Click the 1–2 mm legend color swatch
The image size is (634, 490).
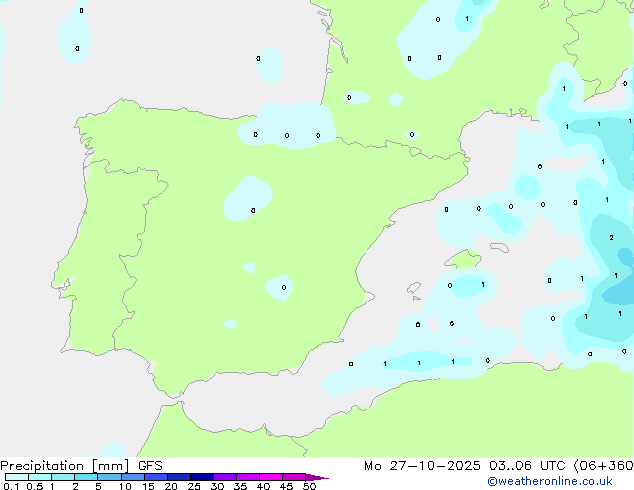(63, 477)
